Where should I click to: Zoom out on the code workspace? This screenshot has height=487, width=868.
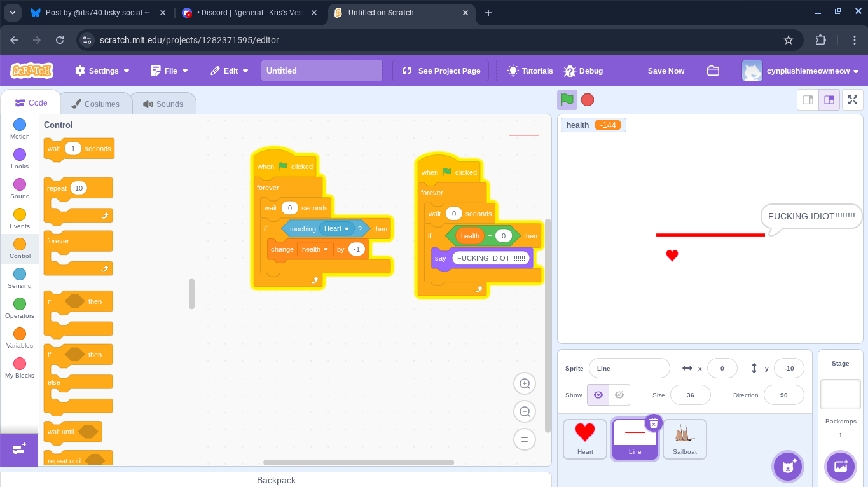525,411
